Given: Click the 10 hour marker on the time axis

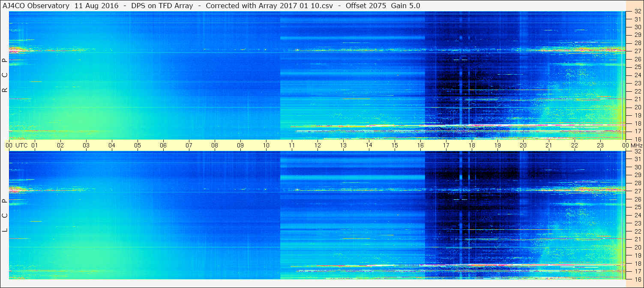Looking at the screenshot, I should click(266, 146).
